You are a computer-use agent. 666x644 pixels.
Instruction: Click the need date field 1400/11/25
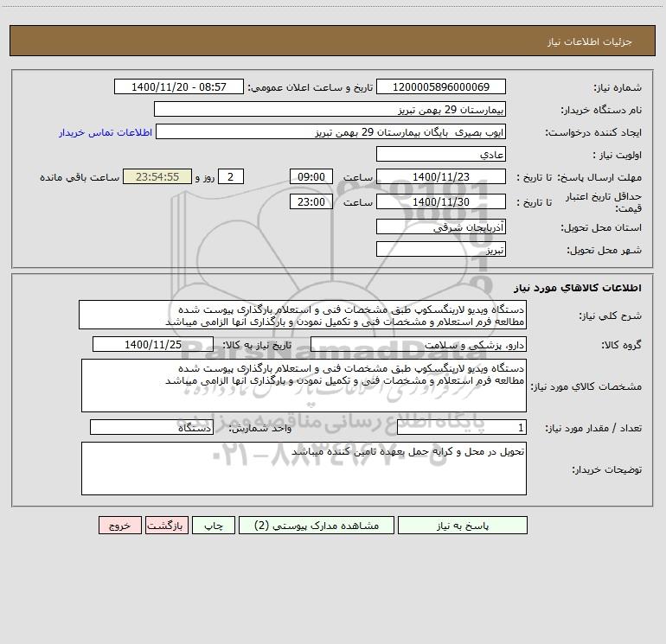(x=153, y=344)
